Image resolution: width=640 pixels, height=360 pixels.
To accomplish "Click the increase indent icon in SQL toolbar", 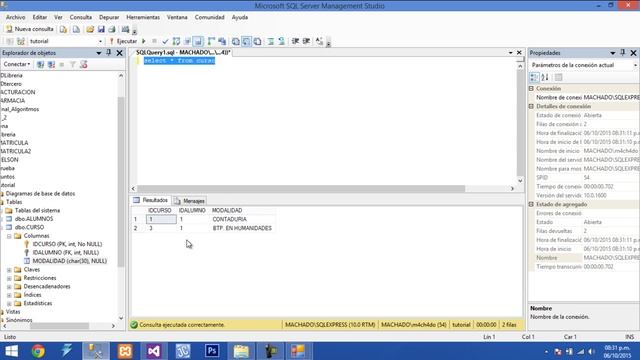I will 306,41.
